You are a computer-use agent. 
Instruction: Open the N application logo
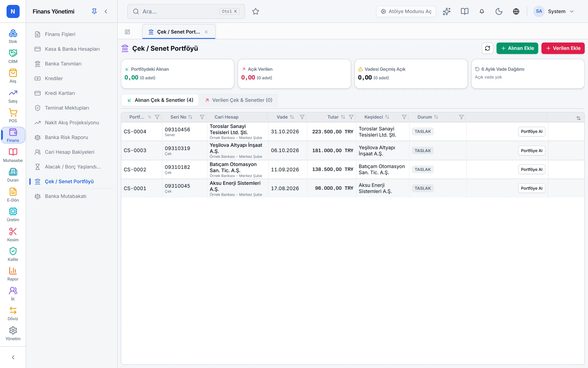point(13,11)
